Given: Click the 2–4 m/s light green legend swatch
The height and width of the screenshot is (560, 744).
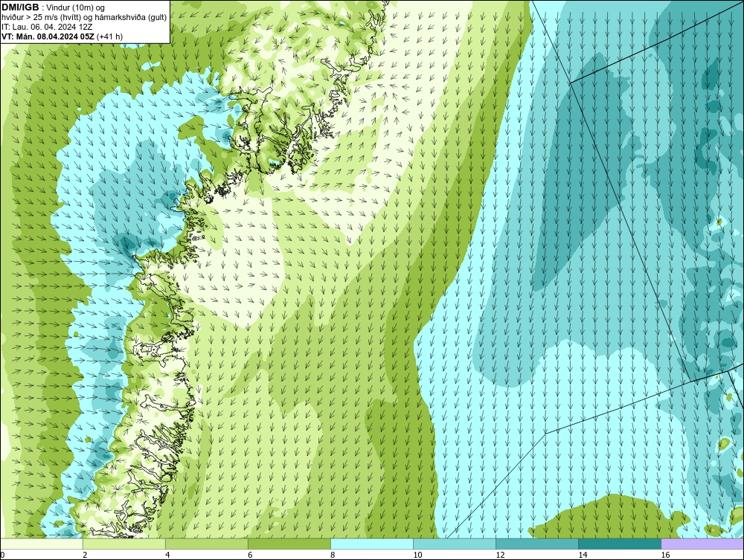Looking at the screenshot, I should (x=124, y=544).
